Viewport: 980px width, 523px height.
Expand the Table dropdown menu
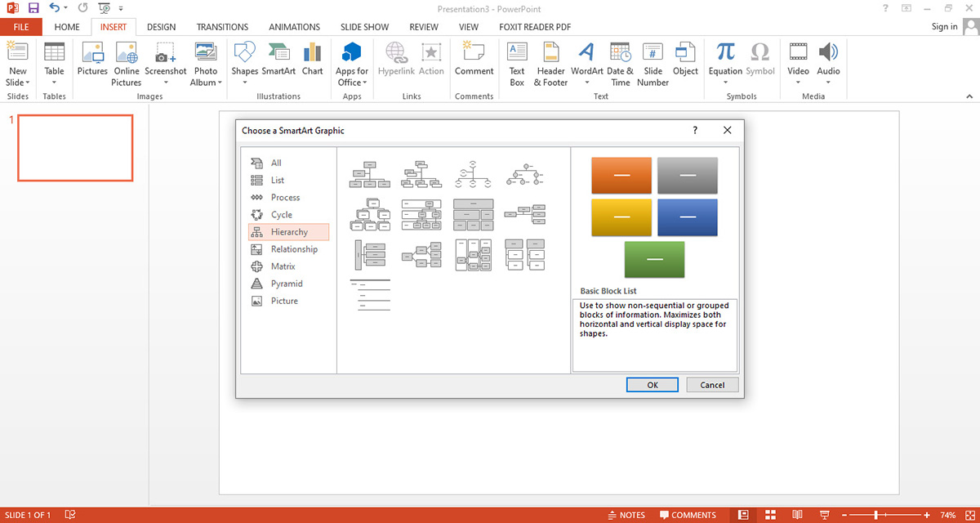(54, 82)
